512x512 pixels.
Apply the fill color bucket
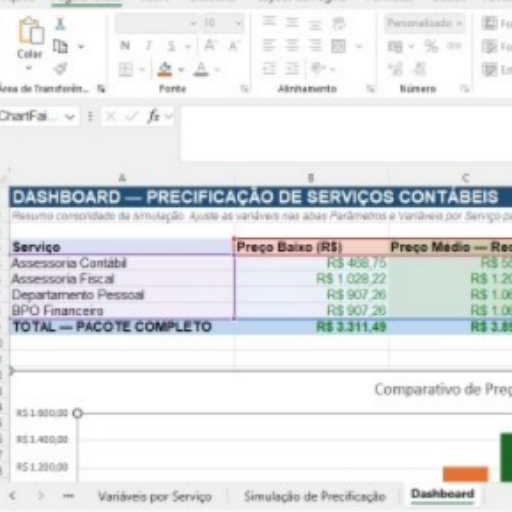(165, 69)
